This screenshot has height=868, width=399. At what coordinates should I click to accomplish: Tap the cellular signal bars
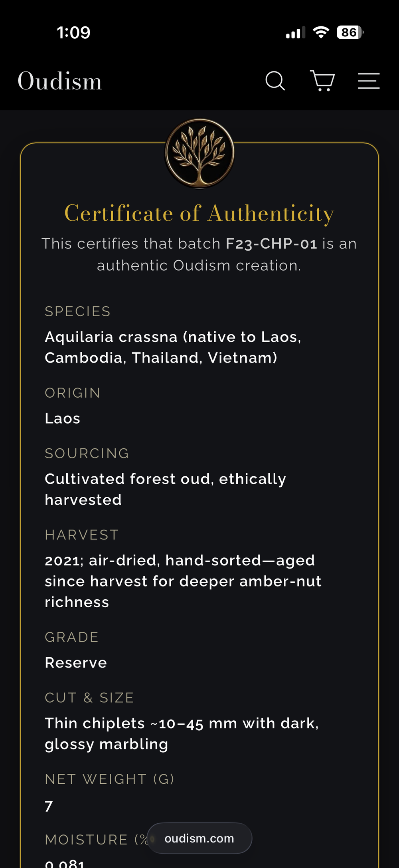point(295,33)
